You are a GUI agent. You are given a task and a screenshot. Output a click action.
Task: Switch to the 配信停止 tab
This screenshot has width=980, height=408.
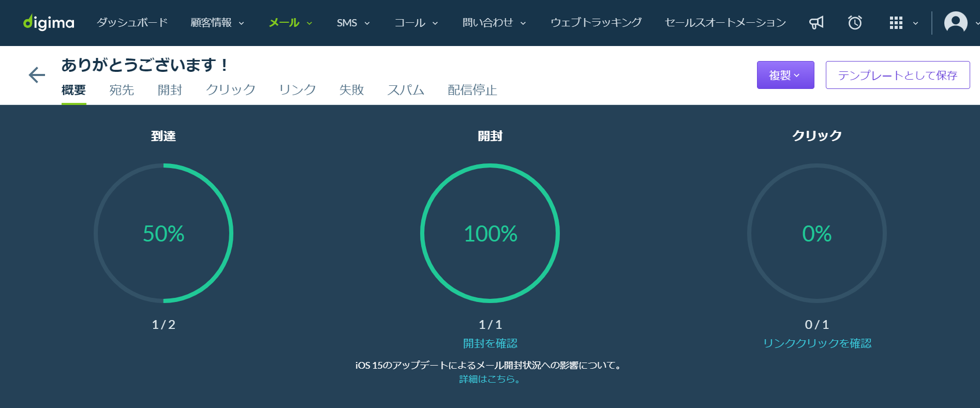coord(472,90)
